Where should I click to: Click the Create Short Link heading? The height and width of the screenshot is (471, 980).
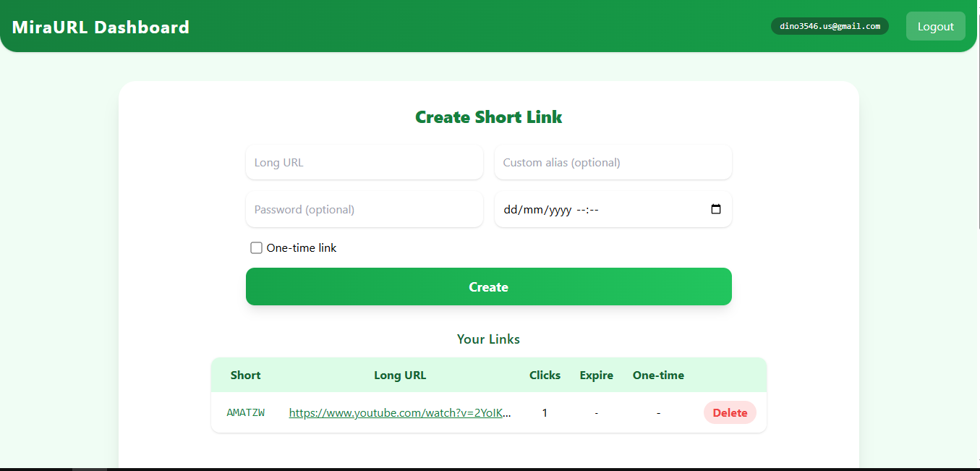[489, 117]
